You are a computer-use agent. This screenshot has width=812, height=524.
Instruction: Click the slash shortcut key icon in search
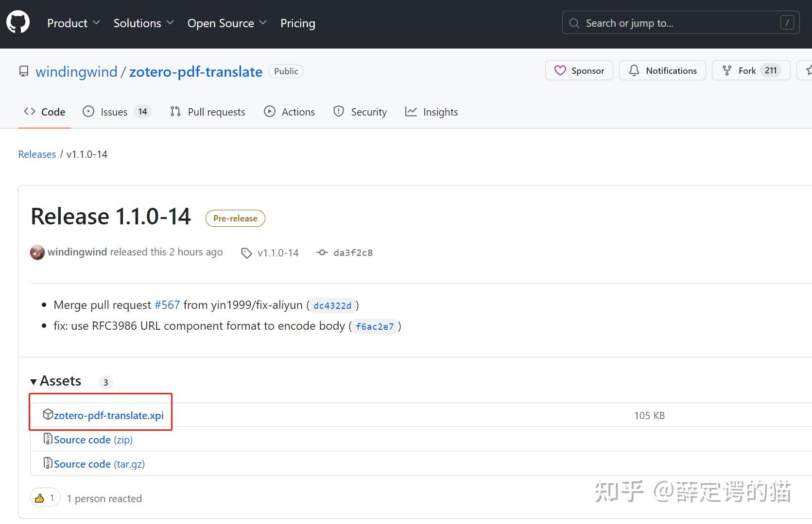[x=787, y=23]
